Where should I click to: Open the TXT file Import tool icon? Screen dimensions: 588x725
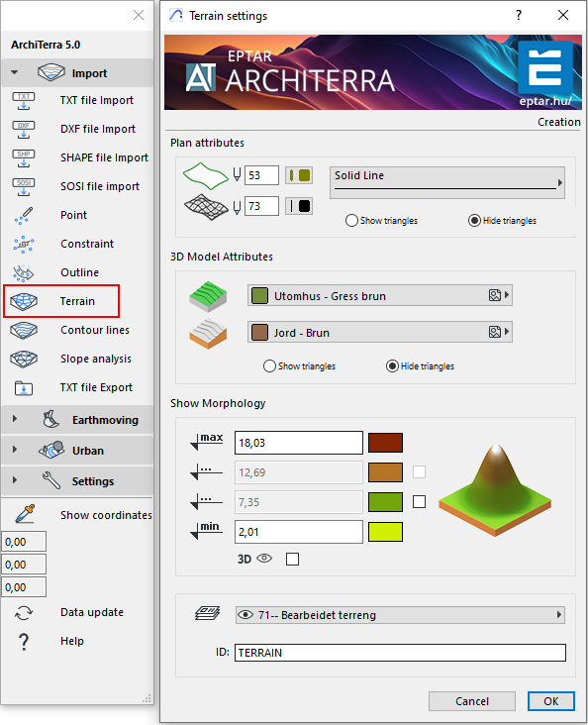24,100
